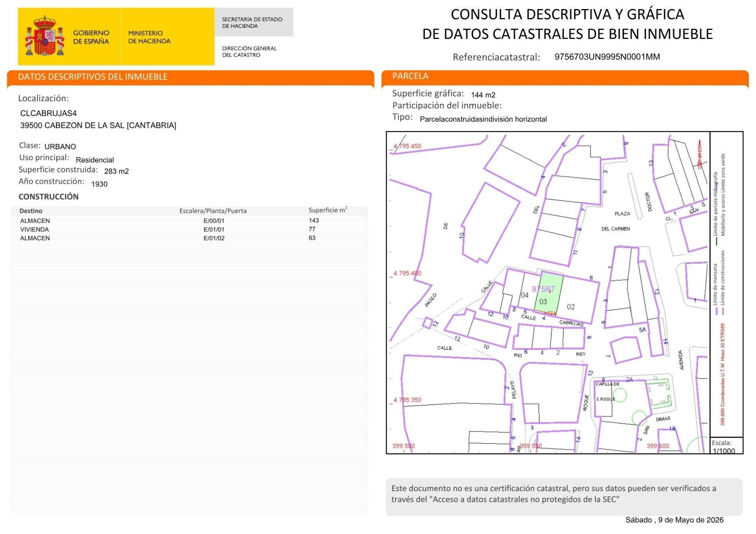Image resolution: width=756 pixels, height=534 pixels.
Task: Click 'Participación del inmueble:' label
Action: (x=447, y=105)
